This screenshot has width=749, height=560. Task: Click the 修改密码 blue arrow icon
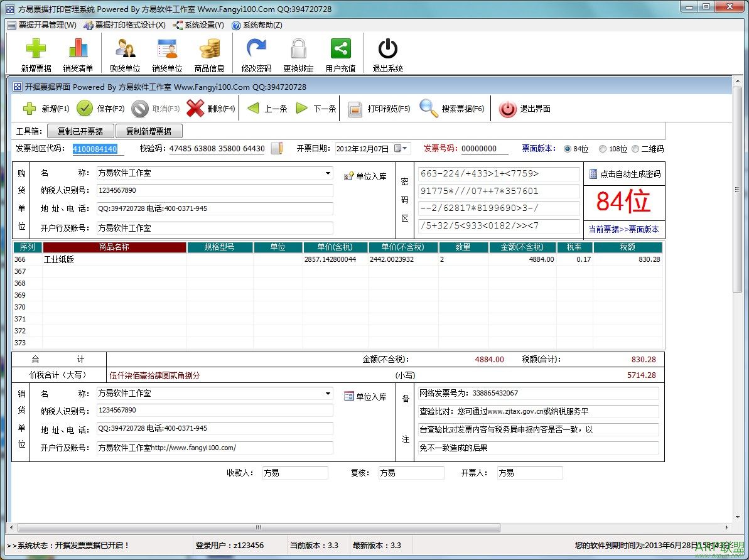[x=256, y=50]
